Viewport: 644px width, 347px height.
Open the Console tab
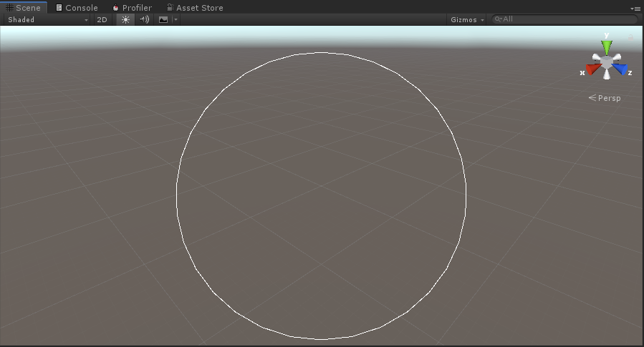[x=77, y=7]
